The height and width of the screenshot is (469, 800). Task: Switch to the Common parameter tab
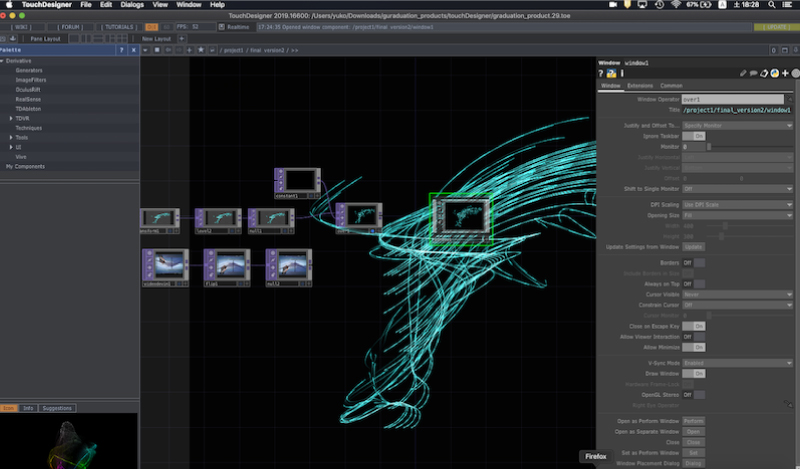[x=671, y=86]
